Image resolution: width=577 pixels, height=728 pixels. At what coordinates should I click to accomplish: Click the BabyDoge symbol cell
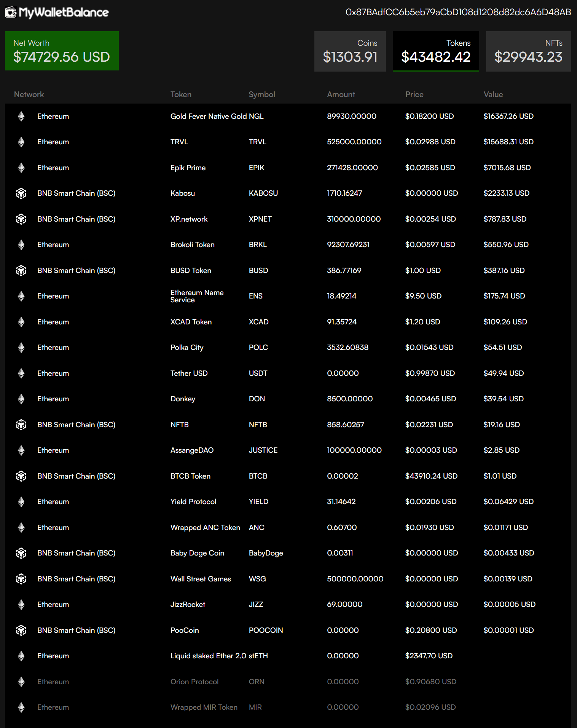pyautogui.click(x=266, y=553)
